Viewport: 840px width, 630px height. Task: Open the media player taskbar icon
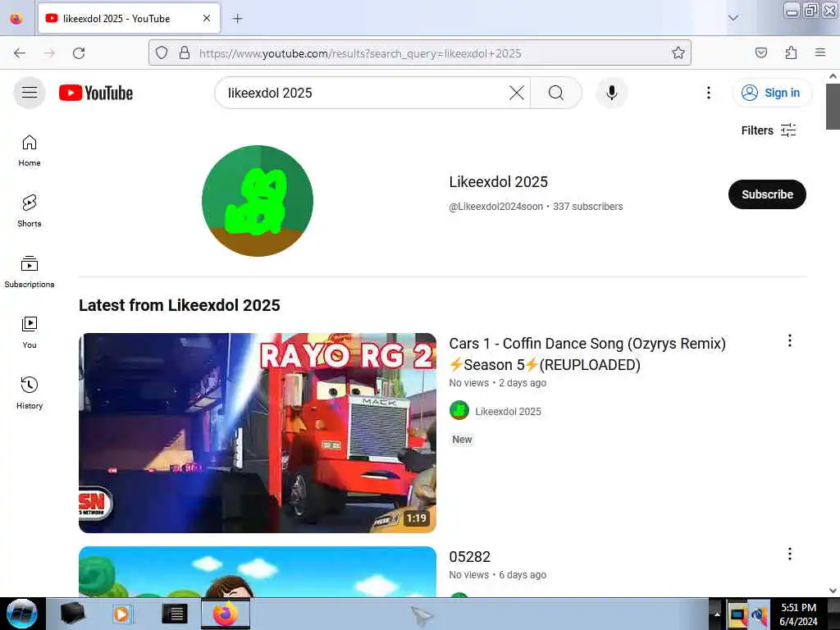click(121, 614)
